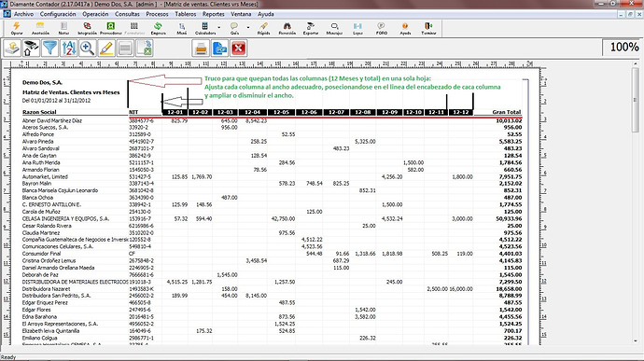
Task: Click the lined page layout icon
Action: (125, 49)
